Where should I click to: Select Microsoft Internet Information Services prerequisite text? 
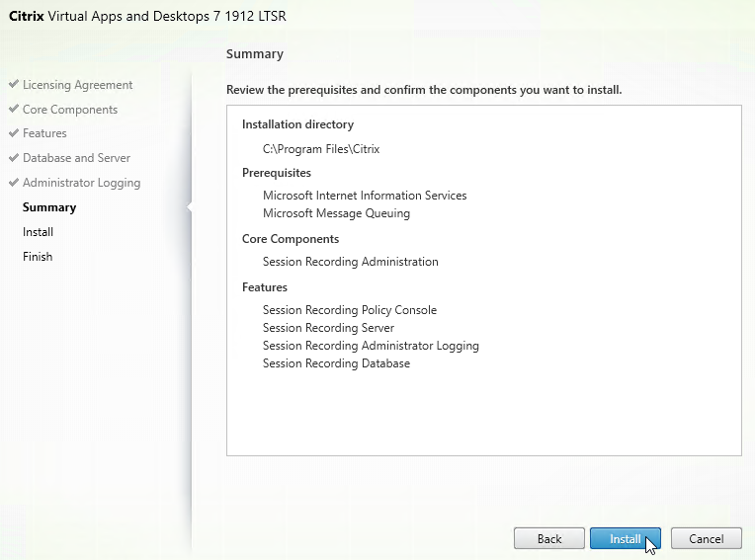(x=365, y=196)
